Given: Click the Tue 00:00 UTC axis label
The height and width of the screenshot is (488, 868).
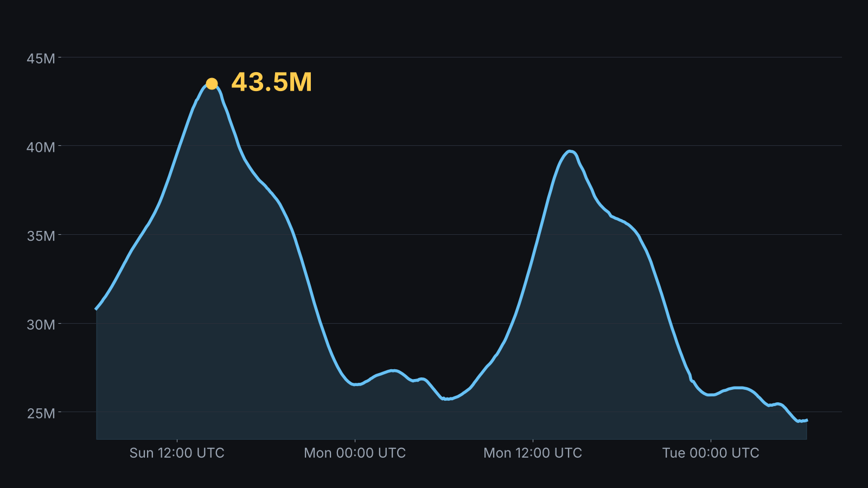Looking at the screenshot, I should click(x=711, y=453).
